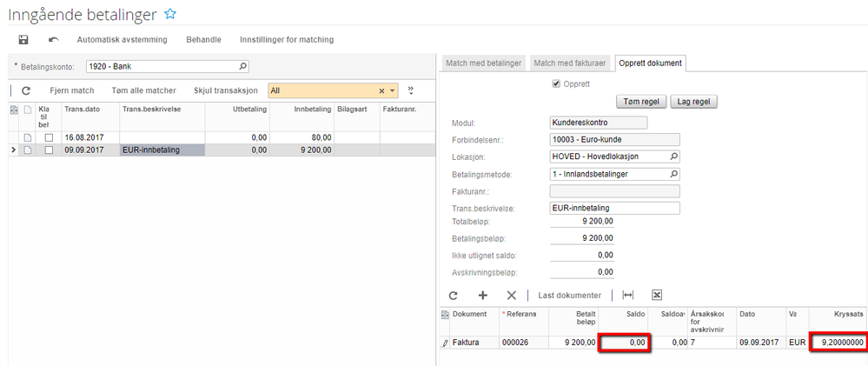Click the Trans.dato column header
Viewport: 868px width, 366px height.
pos(90,116)
